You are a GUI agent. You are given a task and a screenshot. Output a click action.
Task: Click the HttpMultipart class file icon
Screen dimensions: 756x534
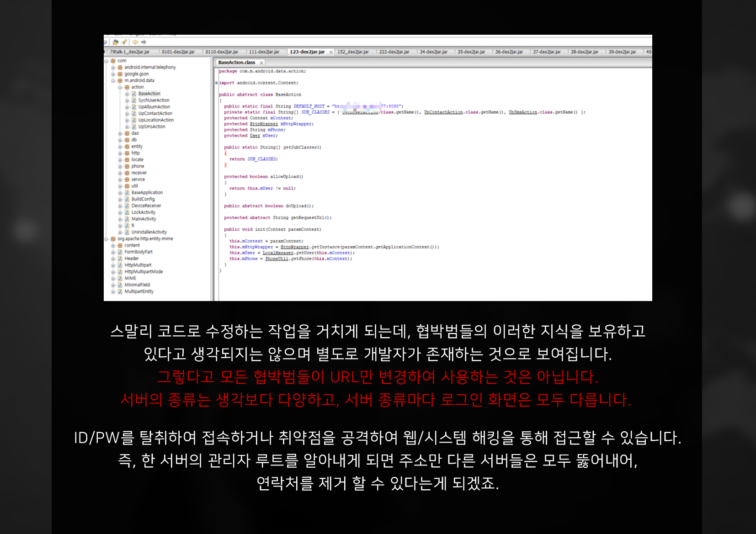(120, 265)
